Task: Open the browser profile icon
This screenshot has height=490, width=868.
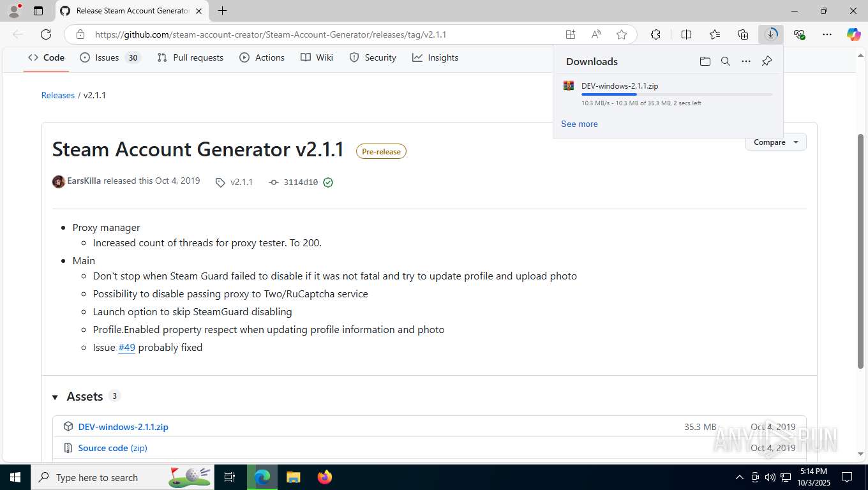Action: (x=14, y=11)
